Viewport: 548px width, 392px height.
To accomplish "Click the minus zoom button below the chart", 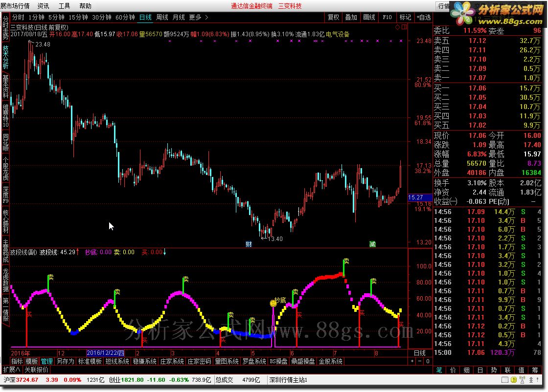I will point(420,361).
